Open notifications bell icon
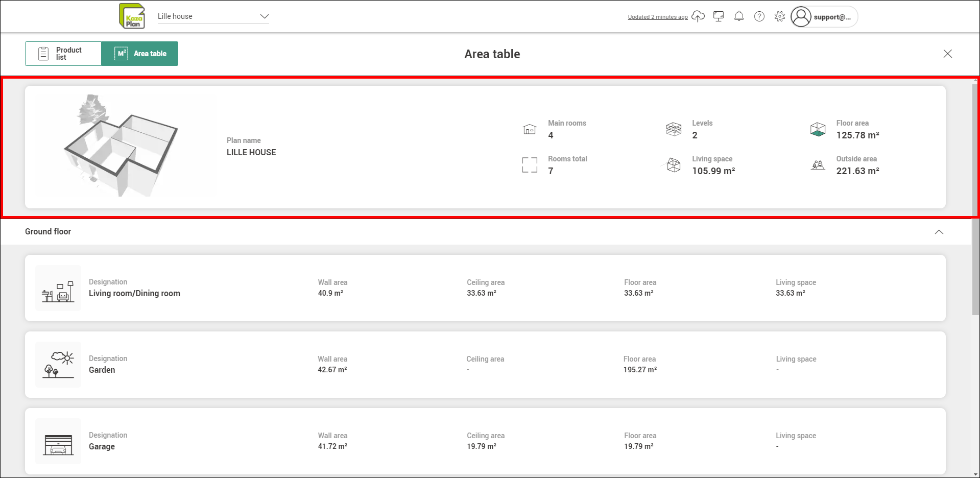This screenshot has width=980, height=478. (739, 16)
